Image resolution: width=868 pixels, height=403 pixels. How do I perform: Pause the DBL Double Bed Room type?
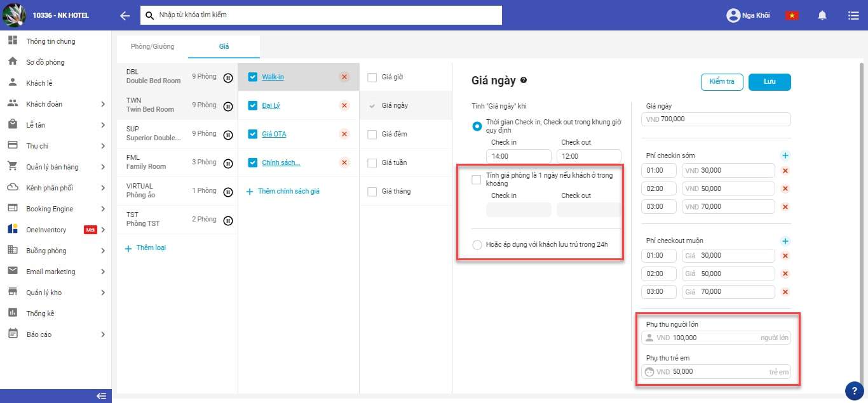[228, 77]
